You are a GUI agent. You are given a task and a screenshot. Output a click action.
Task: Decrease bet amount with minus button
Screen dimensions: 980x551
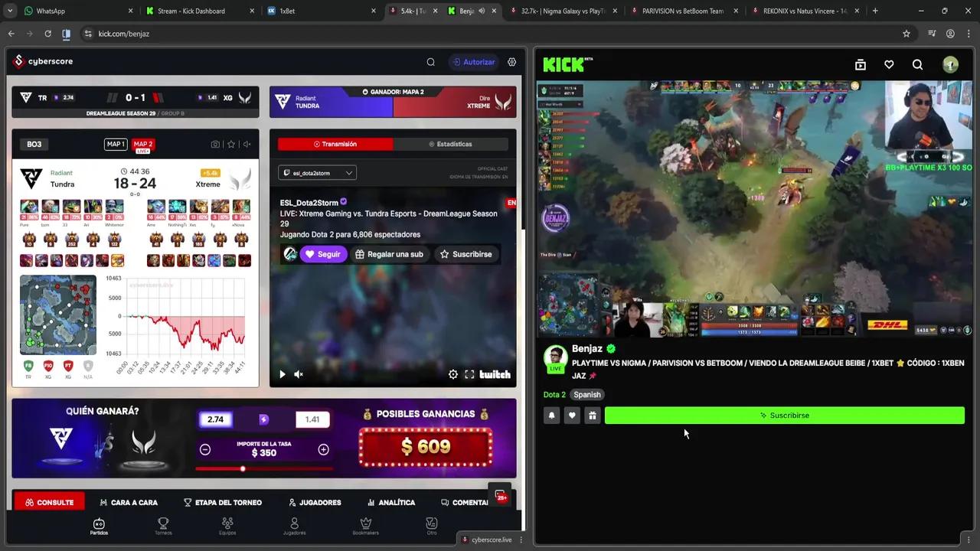[x=205, y=450]
